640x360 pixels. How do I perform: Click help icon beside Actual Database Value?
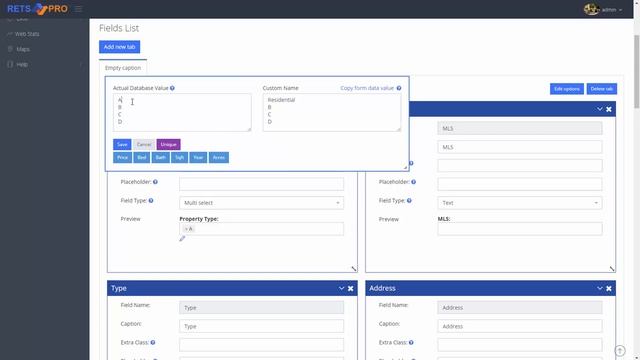pos(172,88)
